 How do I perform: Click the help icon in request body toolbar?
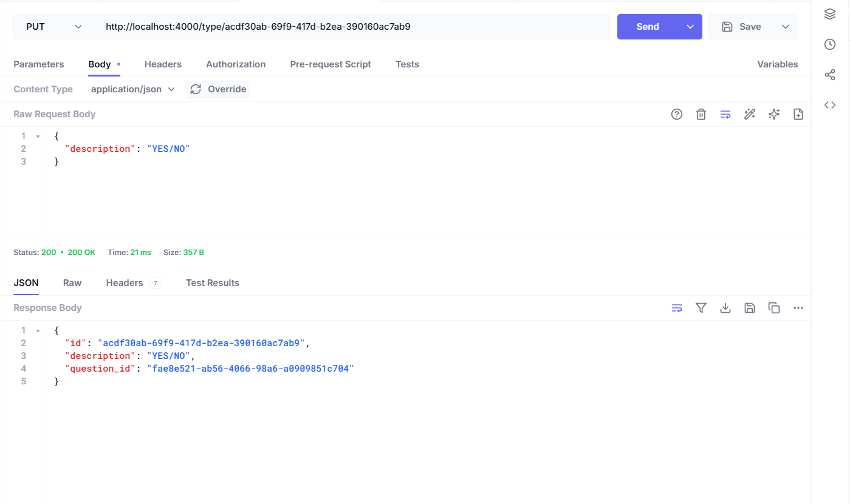click(x=676, y=114)
